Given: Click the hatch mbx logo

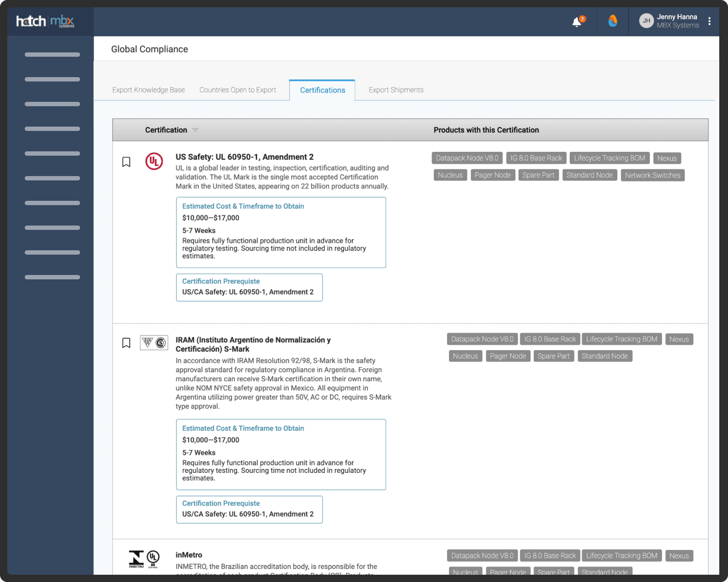Looking at the screenshot, I should 45,21.
